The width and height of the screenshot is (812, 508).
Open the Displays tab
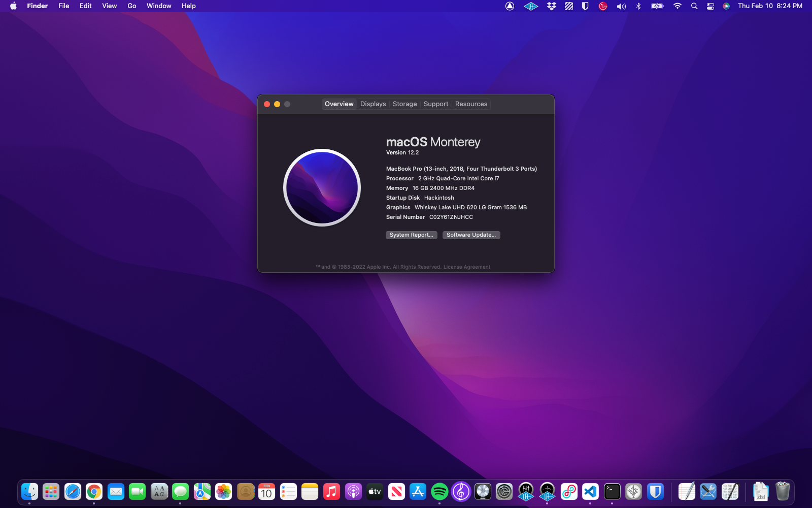[x=373, y=104]
